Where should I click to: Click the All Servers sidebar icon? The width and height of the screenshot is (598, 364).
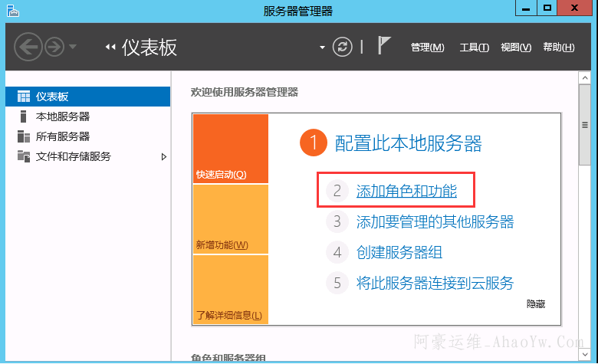(23, 136)
